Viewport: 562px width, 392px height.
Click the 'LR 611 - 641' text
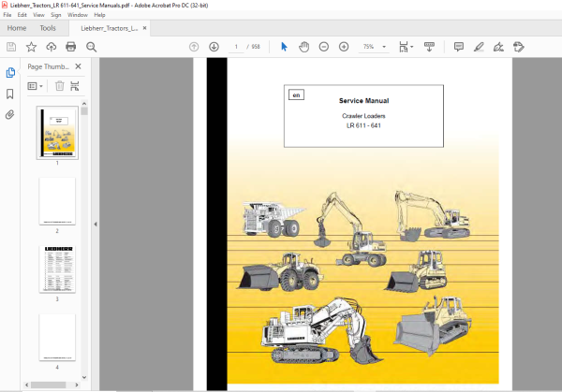tap(363, 125)
